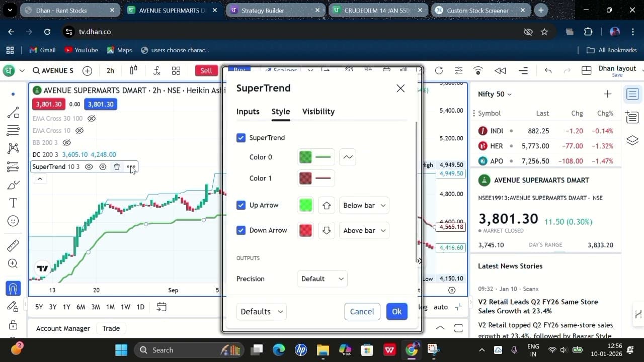The width and height of the screenshot is (644, 362).
Task: Open SuperTrend indicator settings gear icon
Action: click(103, 166)
